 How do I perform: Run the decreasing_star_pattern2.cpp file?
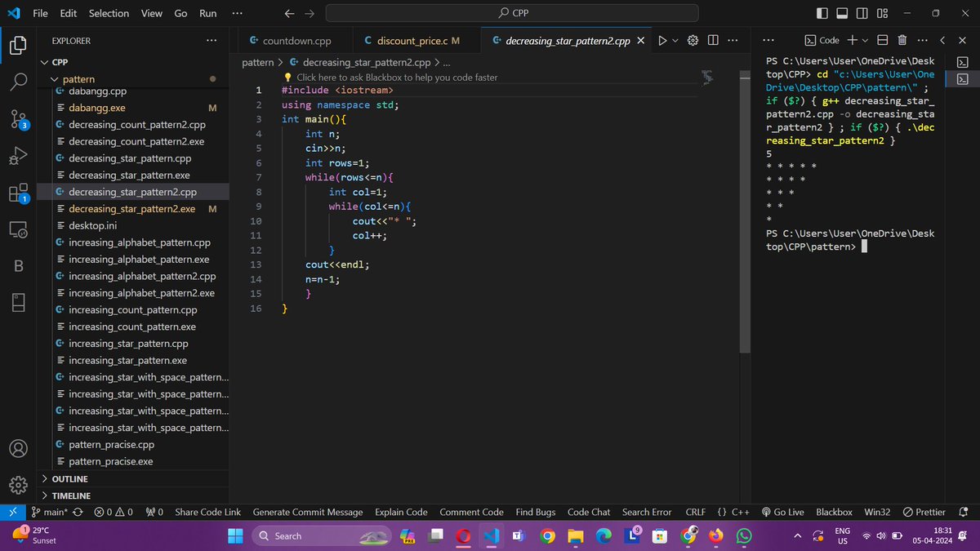(663, 39)
